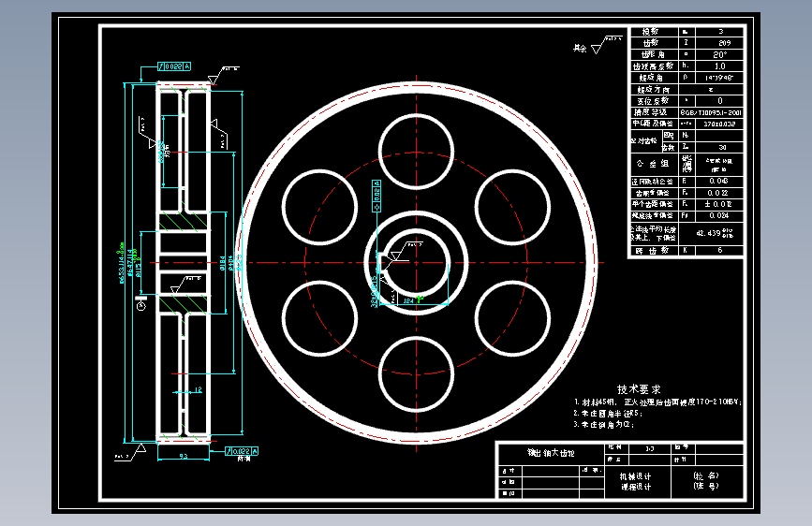The width and height of the screenshot is (812, 526).
Task: Click the '(班号)' placeholder in title block
Action: [706, 486]
